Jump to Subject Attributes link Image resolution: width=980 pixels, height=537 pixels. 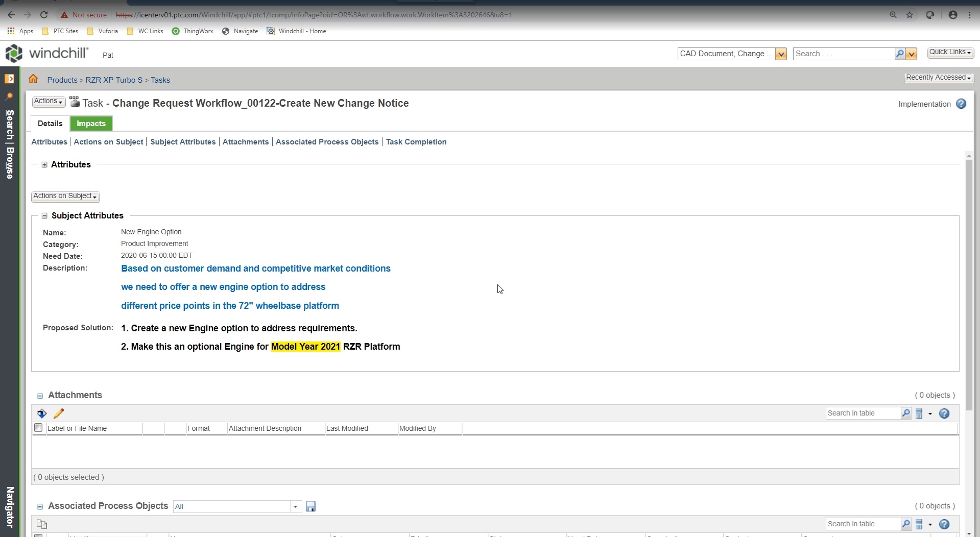tap(183, 142)
